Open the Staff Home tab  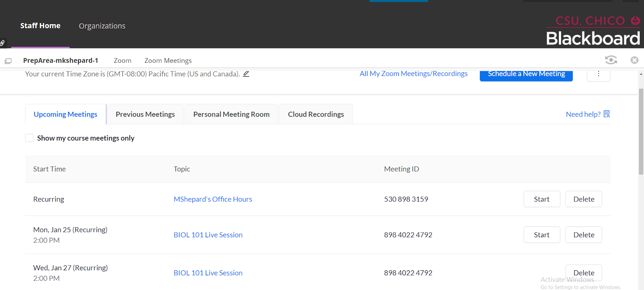pyautogui.click(x=40, y=26)
